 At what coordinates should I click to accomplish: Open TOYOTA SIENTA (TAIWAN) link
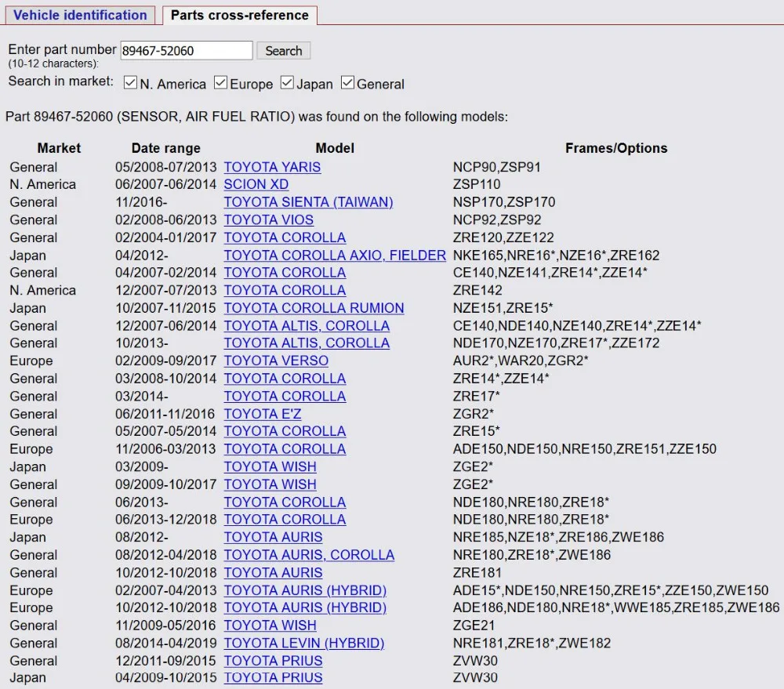click(x=308, y=202)
